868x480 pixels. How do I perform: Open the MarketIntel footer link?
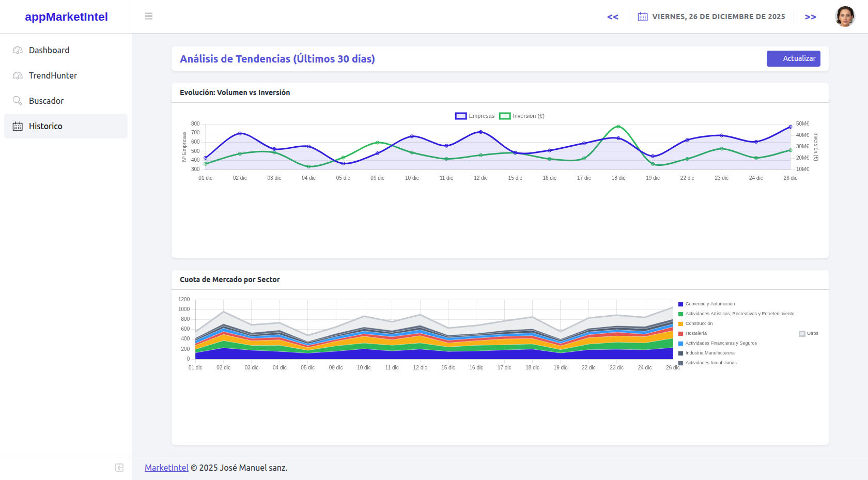[166, 467]
